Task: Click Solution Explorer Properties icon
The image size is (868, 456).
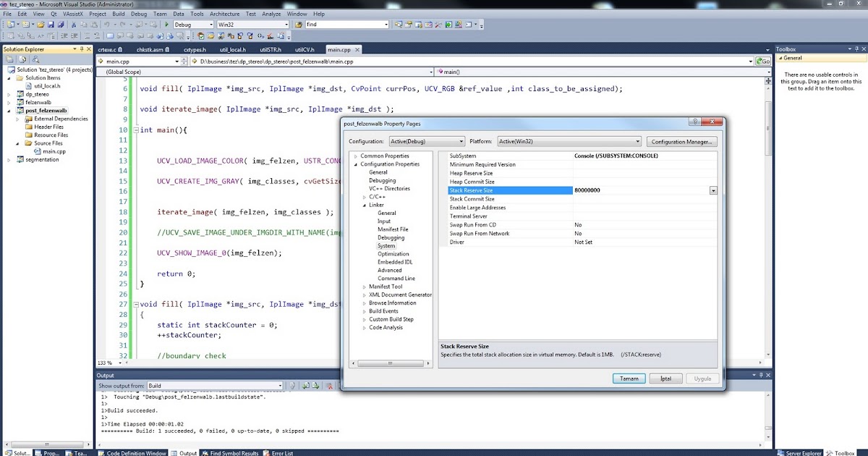Action: 9,59
